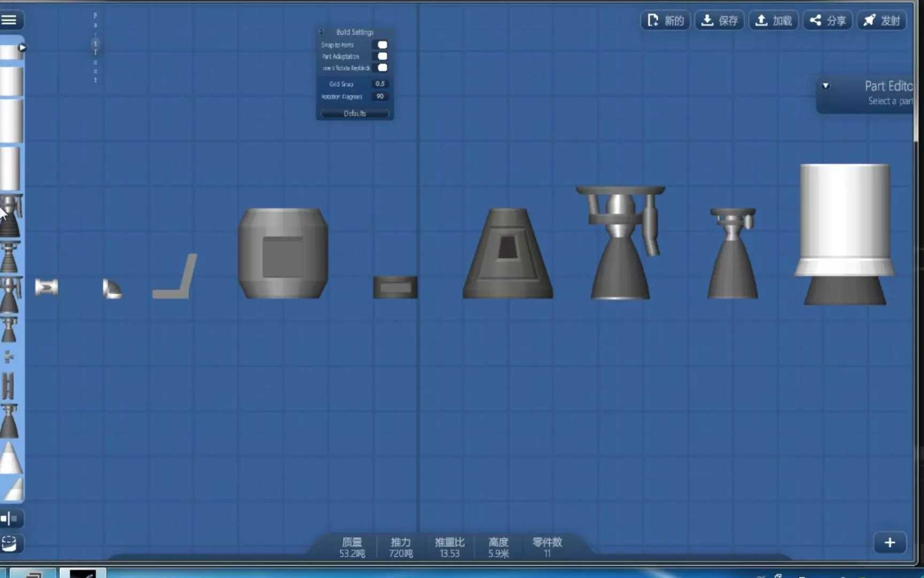Viewport: 924px width, 578px height.
Task: Click the plus button at bottom right
Action: click(890, 543)
